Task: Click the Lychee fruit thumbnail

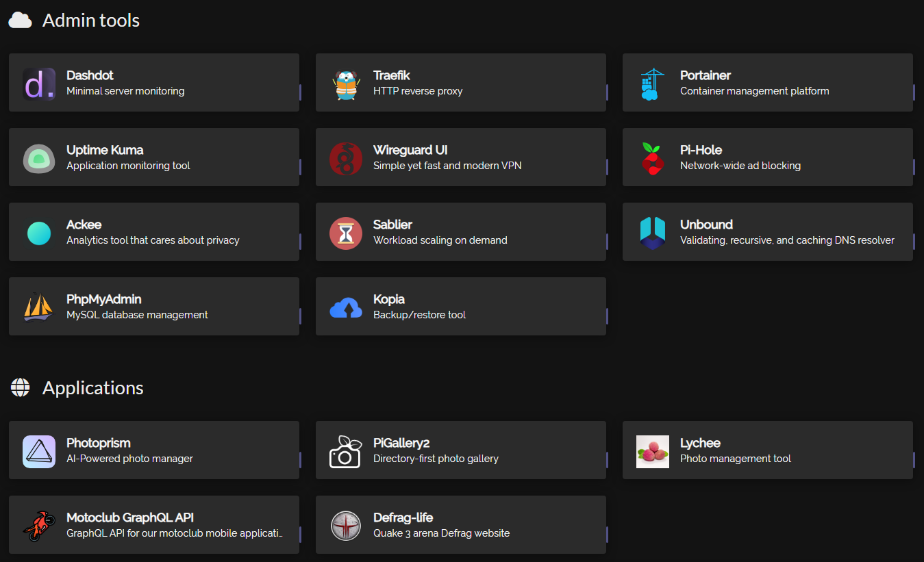Action: pos(653,452)
